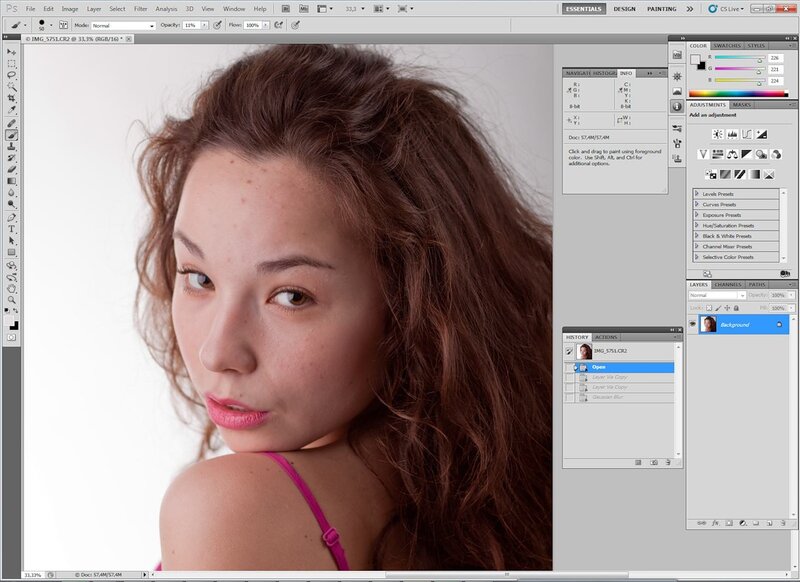Select the Gradient tool

[11, 181]
